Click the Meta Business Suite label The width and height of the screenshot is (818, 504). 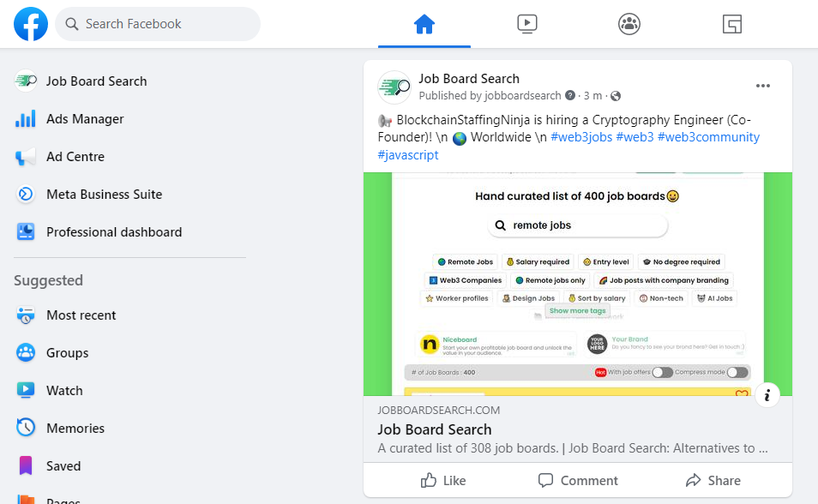105,195
